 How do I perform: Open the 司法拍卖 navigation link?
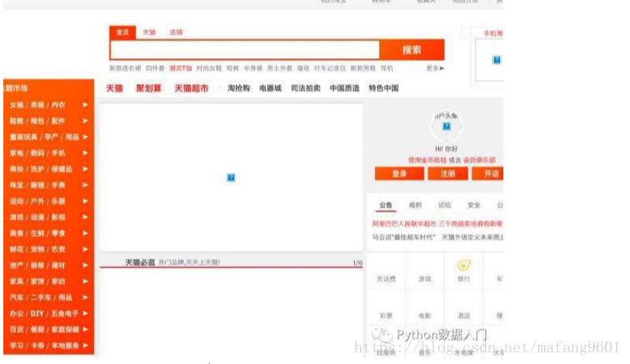tap(306, 88)
